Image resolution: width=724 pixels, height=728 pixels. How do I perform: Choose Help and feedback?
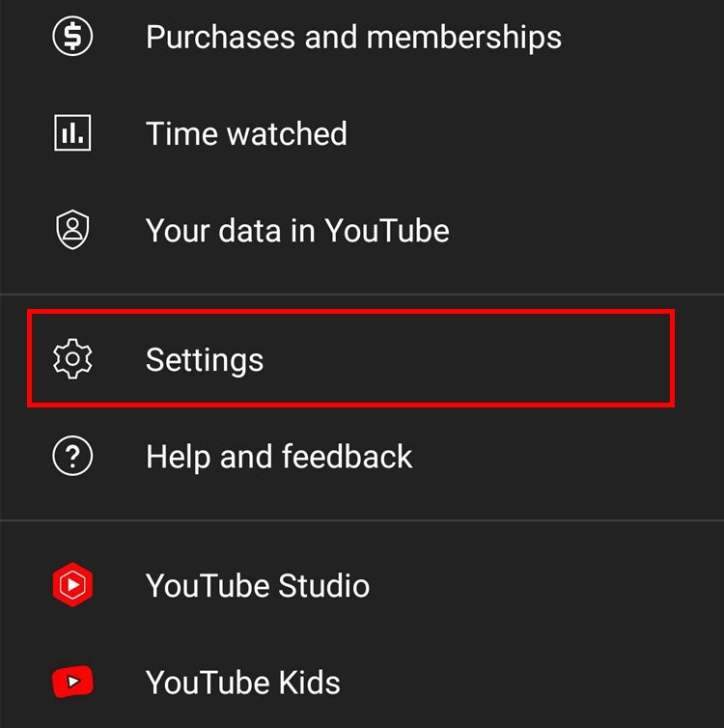click(279, 456)
